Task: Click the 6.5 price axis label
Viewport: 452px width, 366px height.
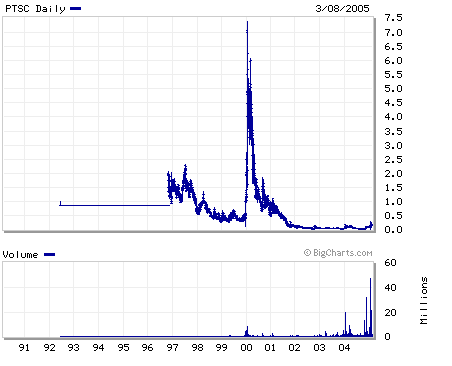Action: (393, 47)
